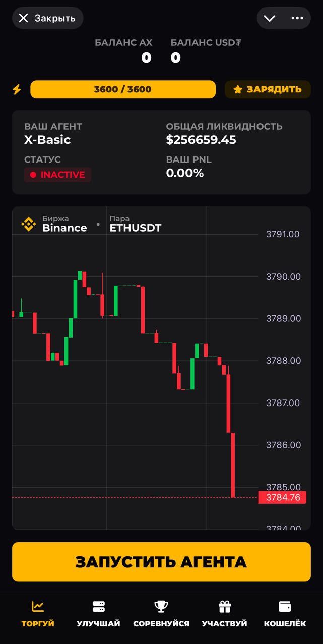The height and width of the screenshot is (644, 323).
Task: Click the star icon on Зарядить
Action: (x=238, y=90)
